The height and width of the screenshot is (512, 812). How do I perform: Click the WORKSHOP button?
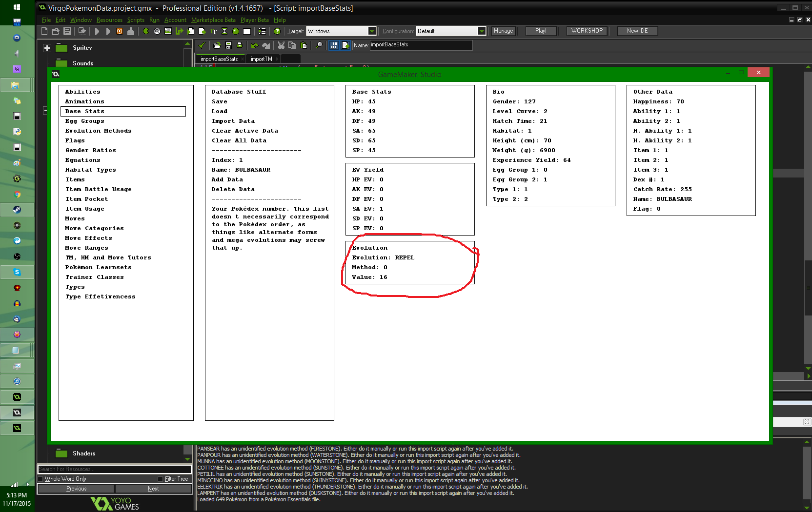[x=587, y=31]
